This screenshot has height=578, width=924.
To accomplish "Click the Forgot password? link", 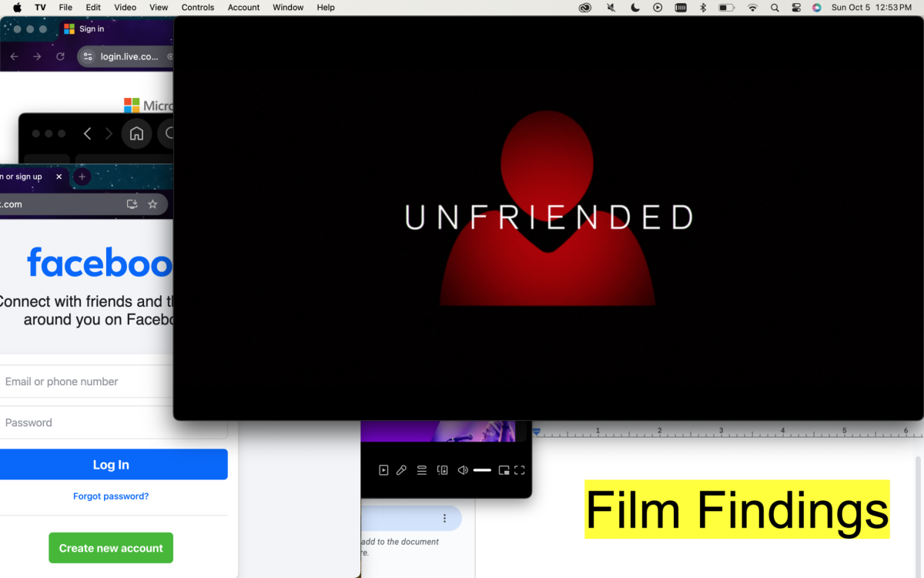I will point(111,496).
